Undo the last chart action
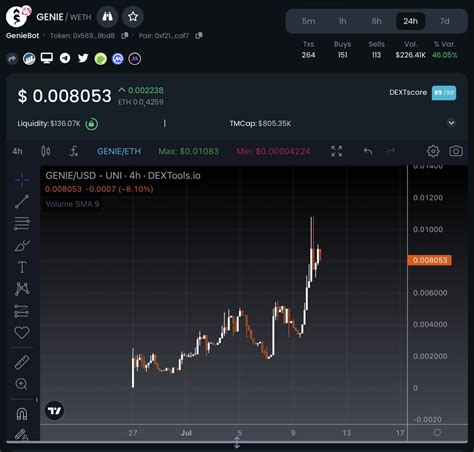474x452 pixels. [x=368, y=151]
